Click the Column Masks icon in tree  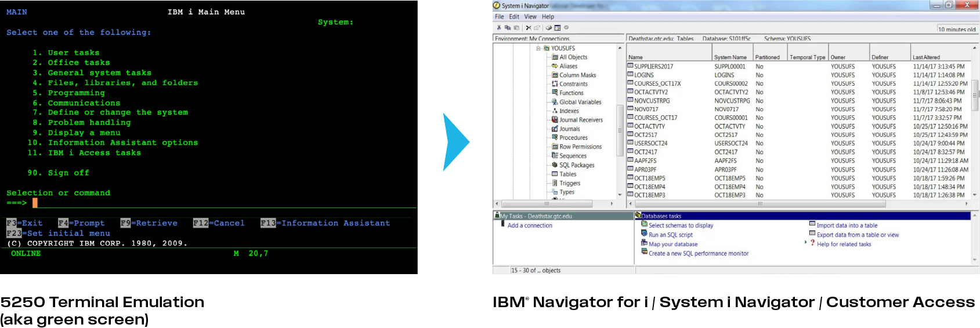tap(555, 75)
